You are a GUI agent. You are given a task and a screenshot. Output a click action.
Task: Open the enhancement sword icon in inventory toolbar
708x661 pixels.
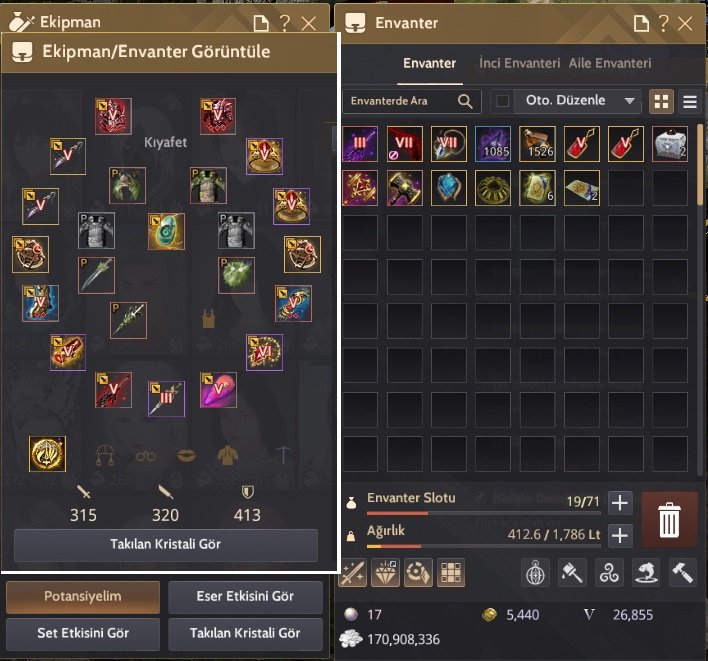pos(352,573)
